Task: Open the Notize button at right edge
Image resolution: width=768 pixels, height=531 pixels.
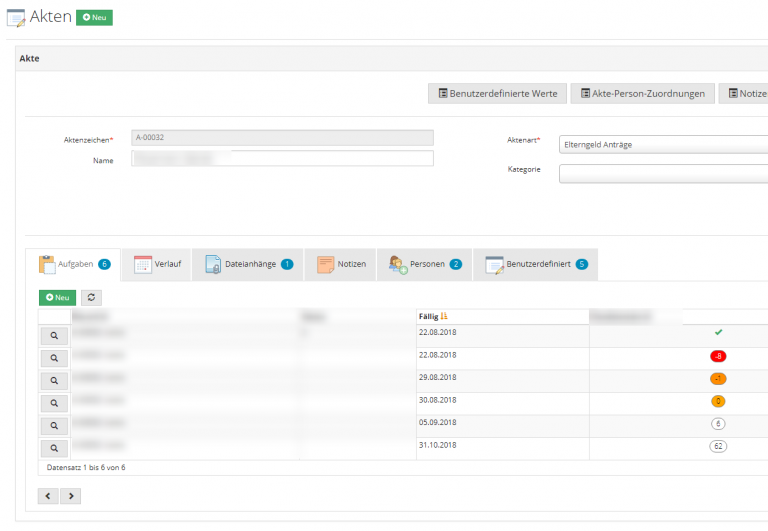Action: (744, 94)
